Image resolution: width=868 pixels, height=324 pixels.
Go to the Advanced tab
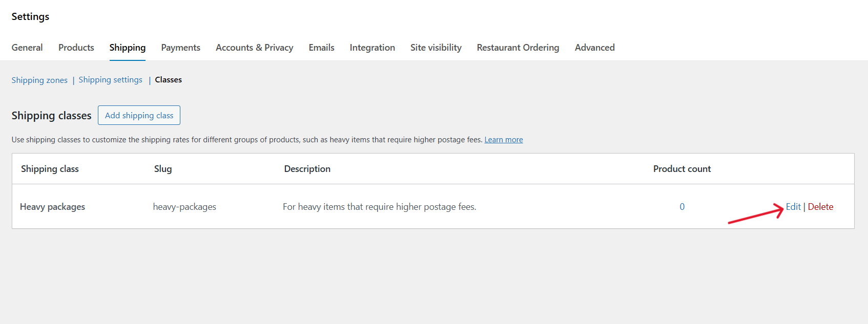coord(595,48)
